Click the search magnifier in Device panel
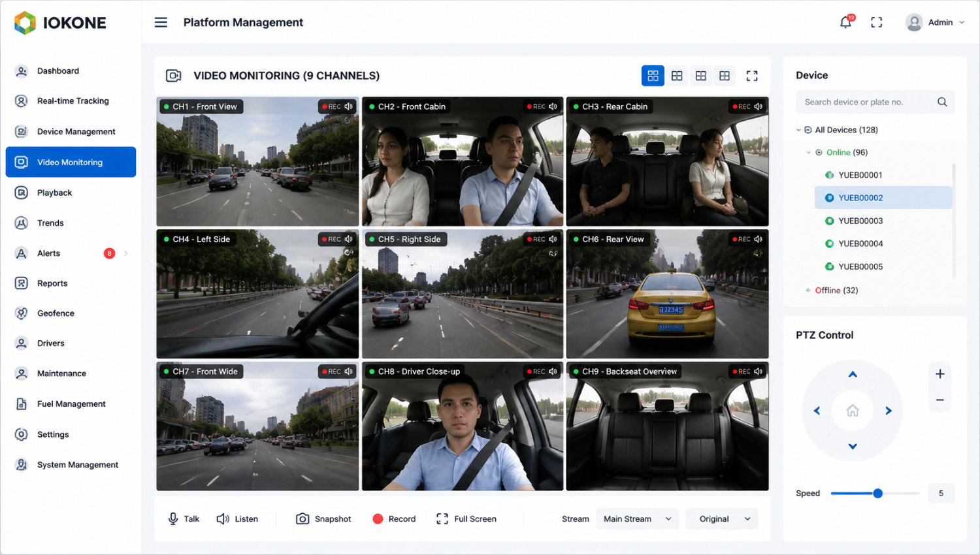 click(942, 102)
